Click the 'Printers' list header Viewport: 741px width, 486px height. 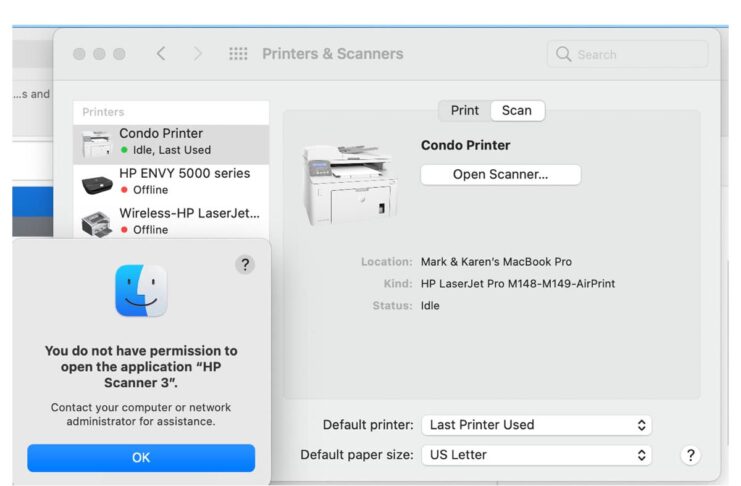103,112
